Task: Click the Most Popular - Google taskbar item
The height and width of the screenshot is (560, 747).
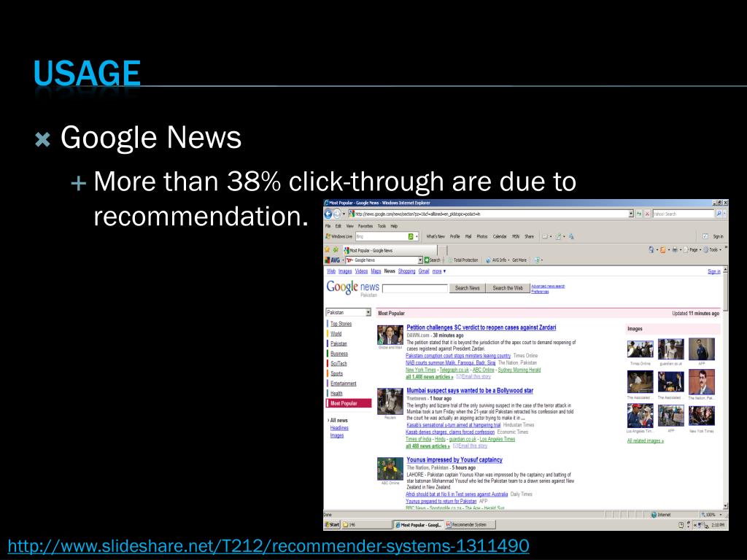Action: pyautogui.click(x=418, y=525)
